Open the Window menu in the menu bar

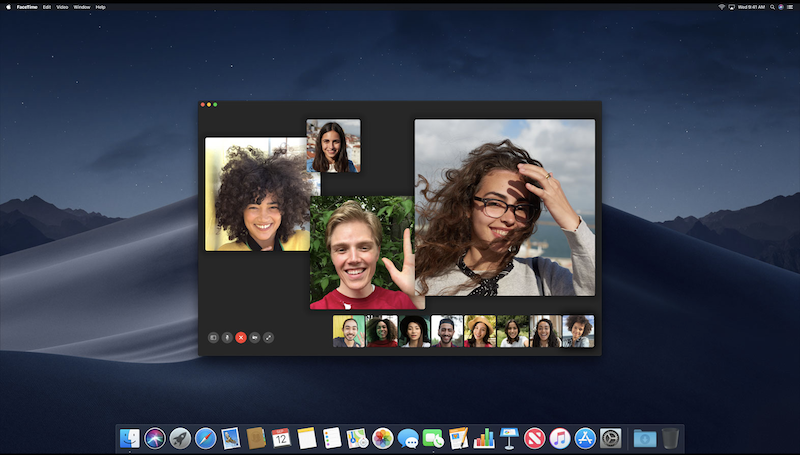pyautogui.click(x=82, y=7)
